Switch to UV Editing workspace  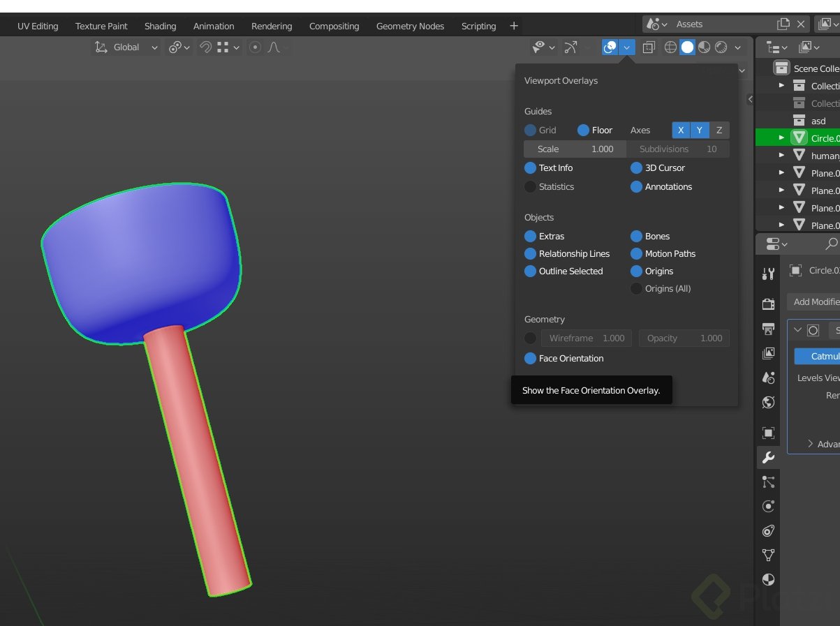point(38,26)
